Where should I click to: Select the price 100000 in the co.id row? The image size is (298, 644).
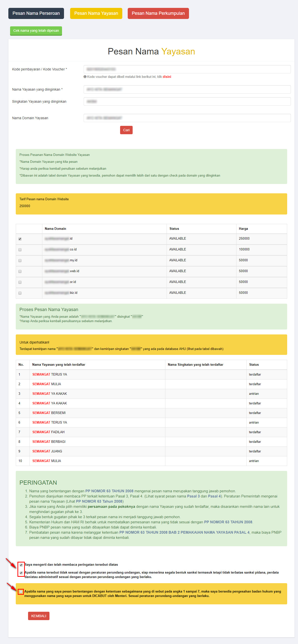click(x=244, y=249)
